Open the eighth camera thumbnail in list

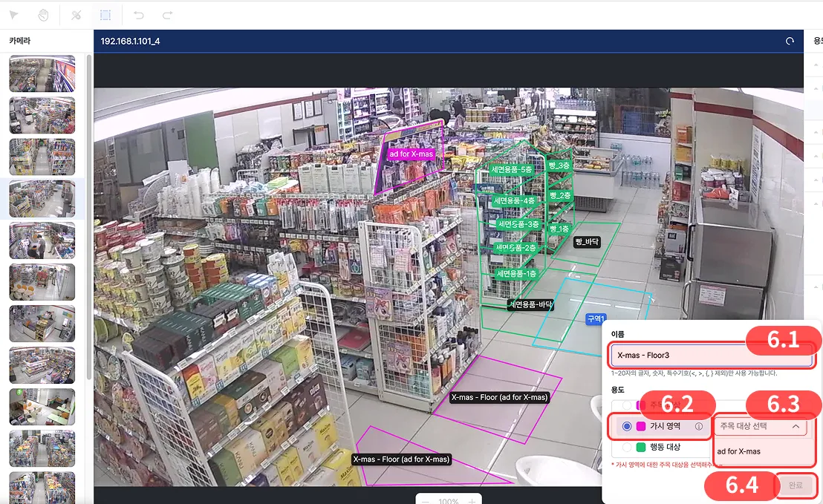(x=42, y=365)
